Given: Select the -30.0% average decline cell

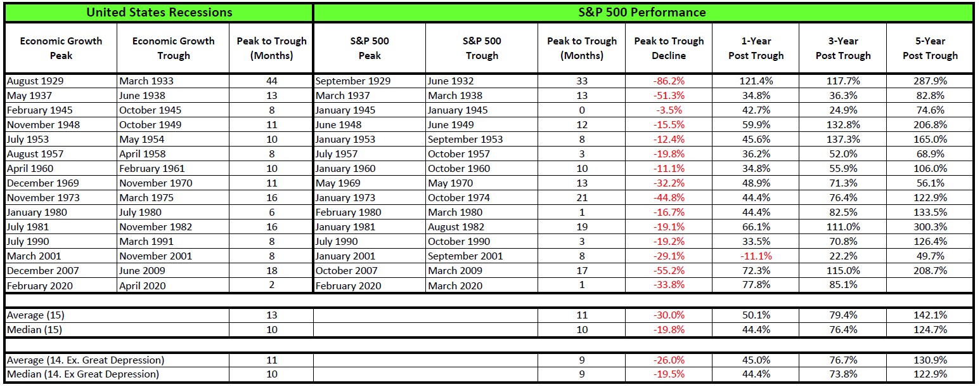Looking at the screenshot, I should pos(669,315).
